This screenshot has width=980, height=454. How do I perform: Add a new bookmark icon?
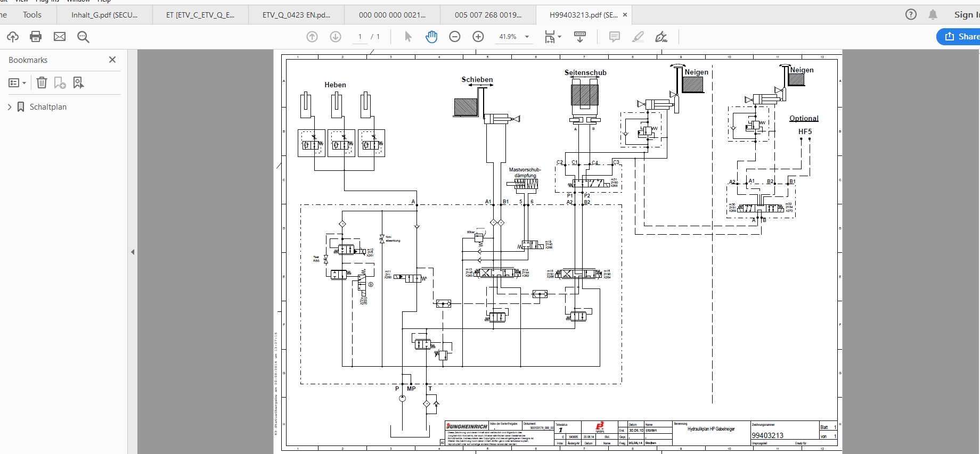[60, 82]
